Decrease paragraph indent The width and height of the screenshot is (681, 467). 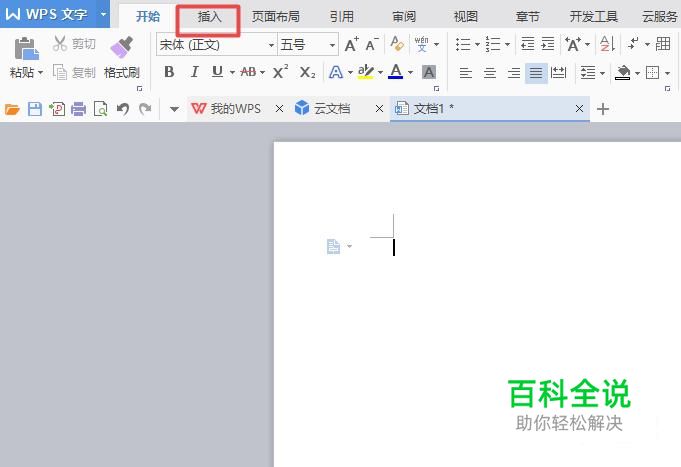click(527, 44)
